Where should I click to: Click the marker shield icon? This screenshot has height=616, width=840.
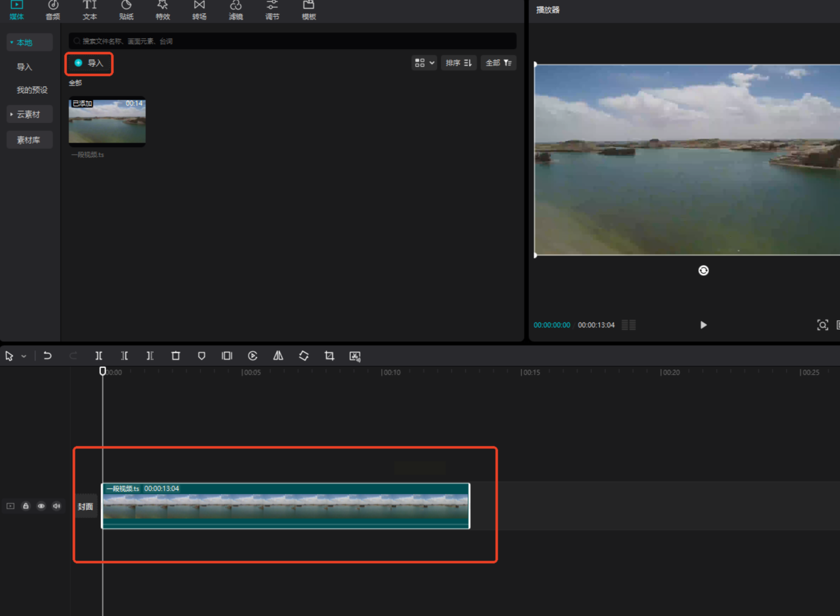[x=201, y=356]
